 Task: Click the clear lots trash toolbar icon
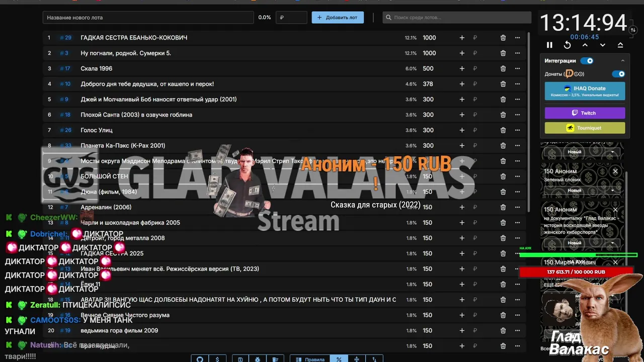tap(275, 359)
